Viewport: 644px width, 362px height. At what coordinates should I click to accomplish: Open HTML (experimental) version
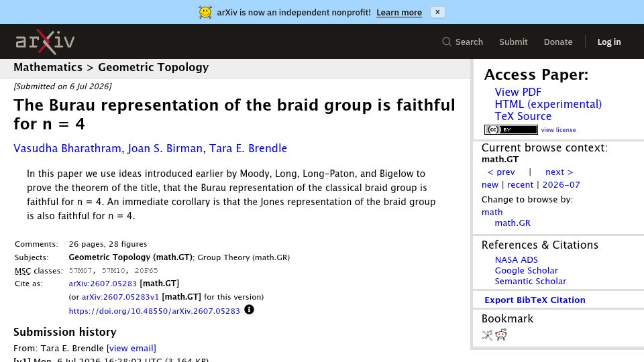pyautogui.click(x=548, y=105)
